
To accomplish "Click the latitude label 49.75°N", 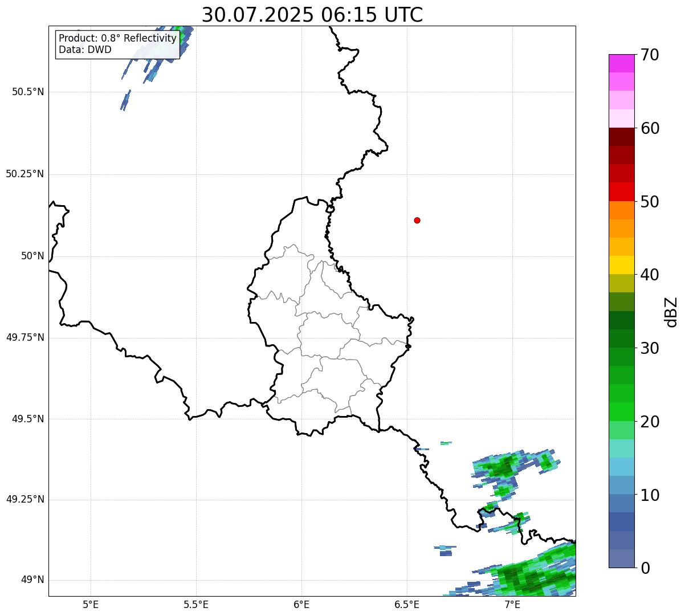I will [x=25, y=337].
